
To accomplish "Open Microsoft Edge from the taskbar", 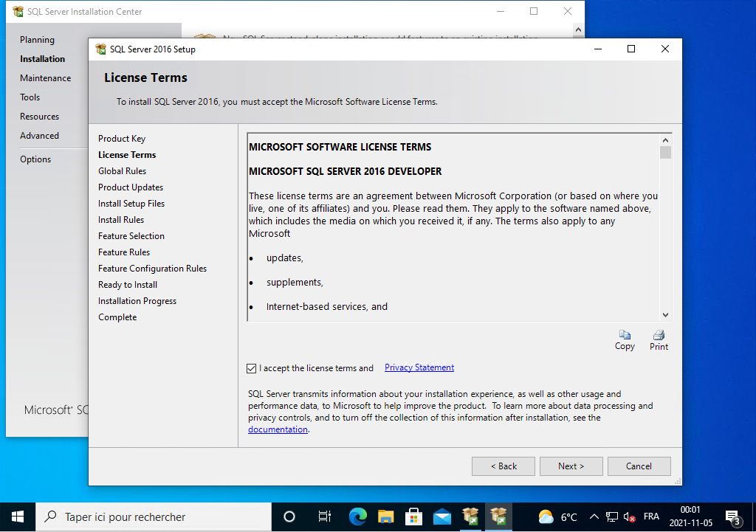I will tap(357, 517).
